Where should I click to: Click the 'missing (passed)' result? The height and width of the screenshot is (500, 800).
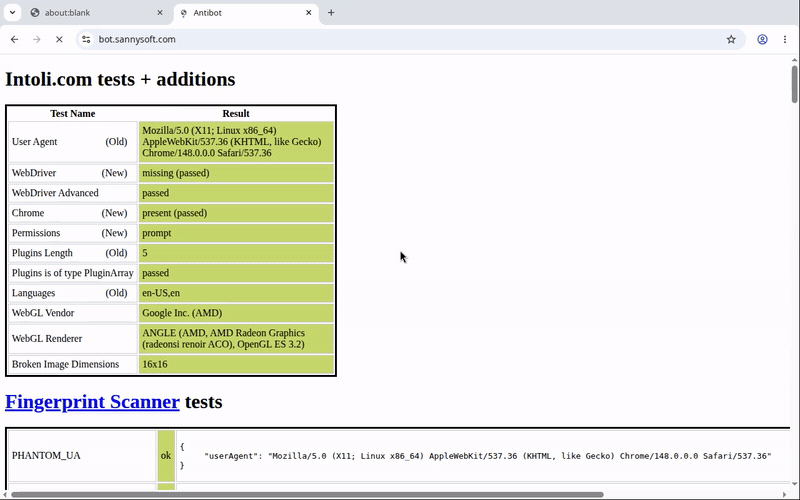coord(236,173)
